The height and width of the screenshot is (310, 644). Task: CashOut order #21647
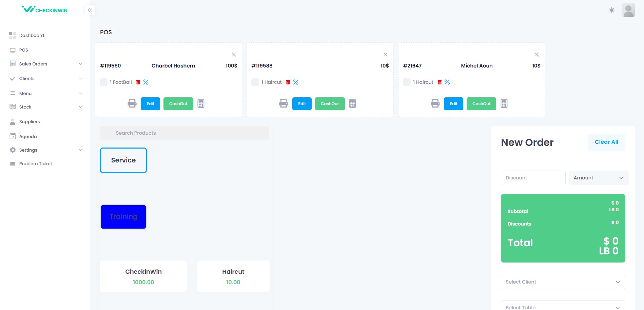481,104
